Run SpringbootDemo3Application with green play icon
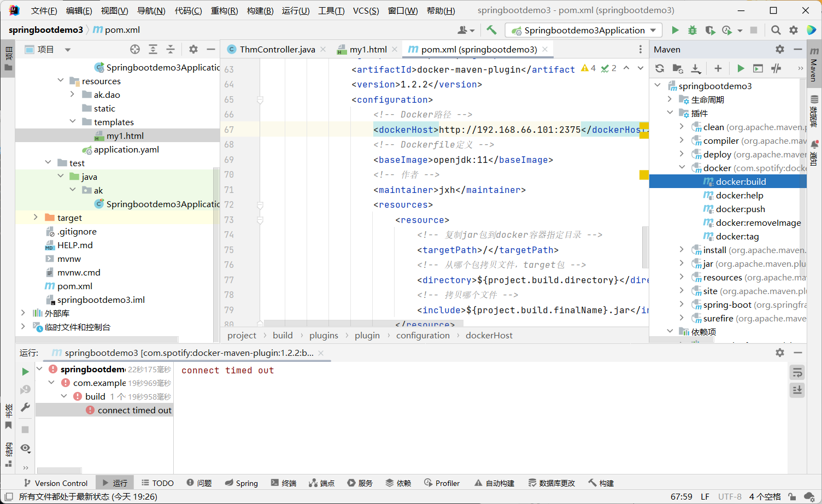The image size is (822, 504). tap(675, 30)
